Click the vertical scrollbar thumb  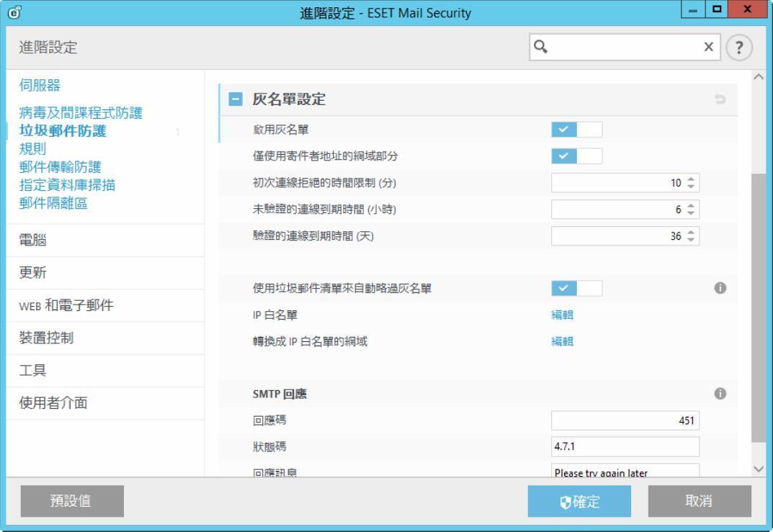(x=759, y=308)
